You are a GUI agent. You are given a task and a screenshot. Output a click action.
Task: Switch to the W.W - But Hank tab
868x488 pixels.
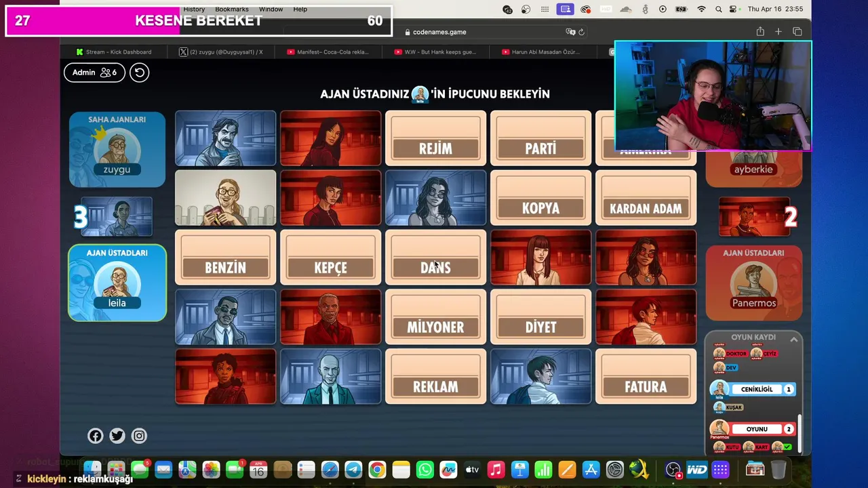[436, 52]
